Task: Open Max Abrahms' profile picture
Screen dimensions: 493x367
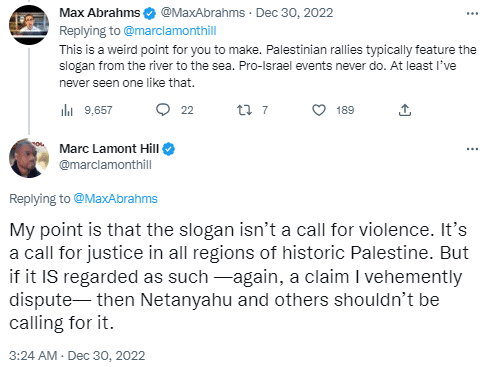Action: [29, 25]
